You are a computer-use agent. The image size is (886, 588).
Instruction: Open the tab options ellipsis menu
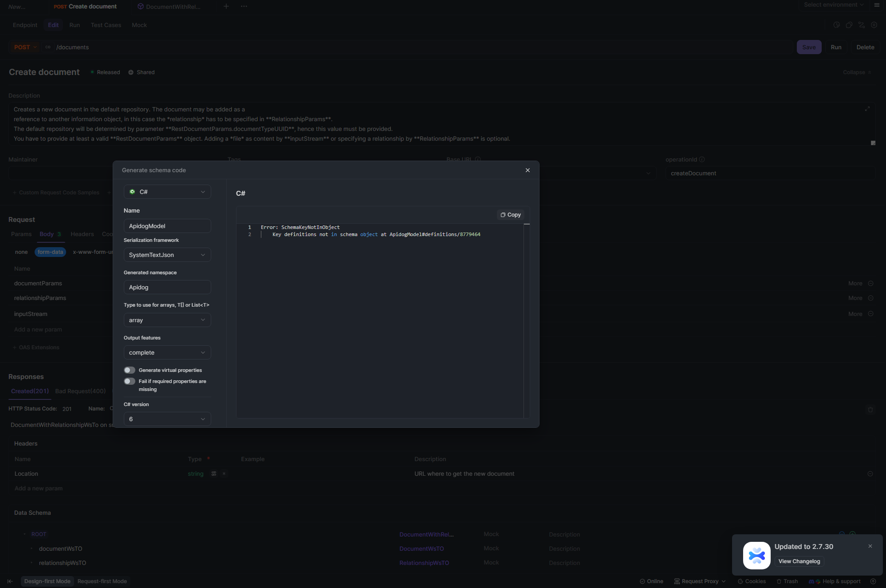point(244,6)
